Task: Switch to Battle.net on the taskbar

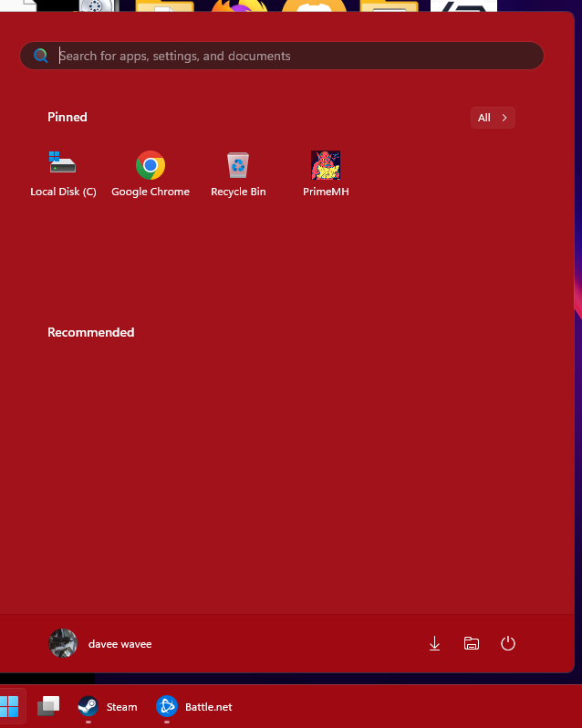Action: pyautogui.click(x=194, y=707)
